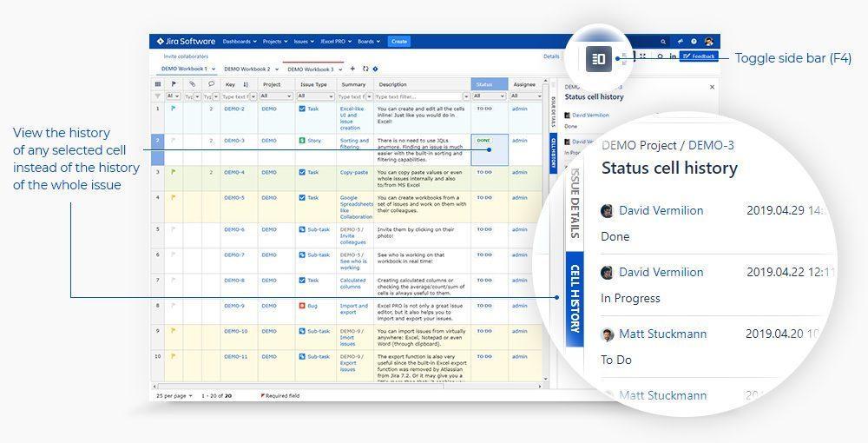Expand DEMO Workbook 3 tab dropdown arrow

pyautogui.click(x=340, y=69)
